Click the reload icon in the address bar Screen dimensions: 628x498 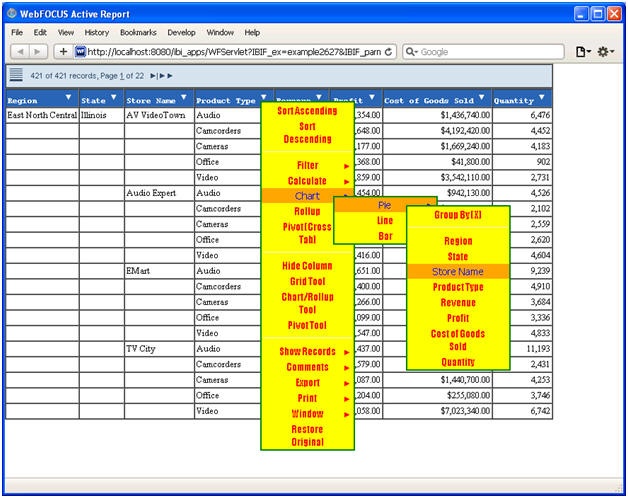coord(388,52)
